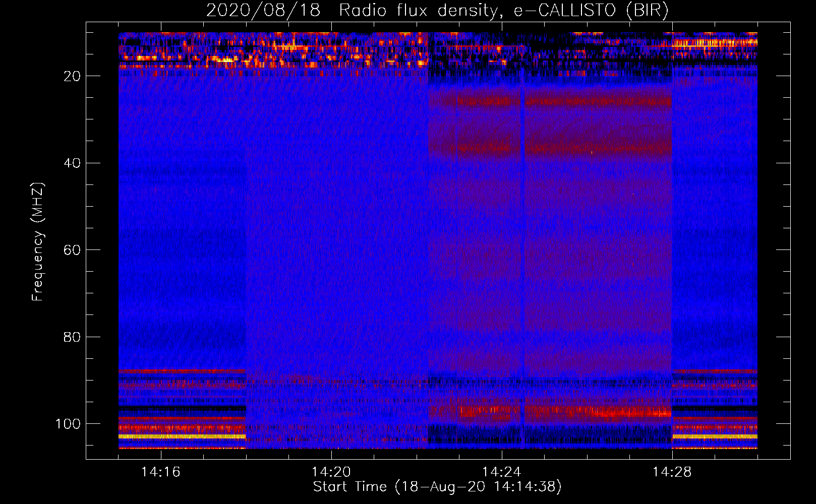This screenshot has height=504, width=816.
Task: Click the 60 MHz frequency tick label
Action: pyautogui.click(x=73, y=250)
